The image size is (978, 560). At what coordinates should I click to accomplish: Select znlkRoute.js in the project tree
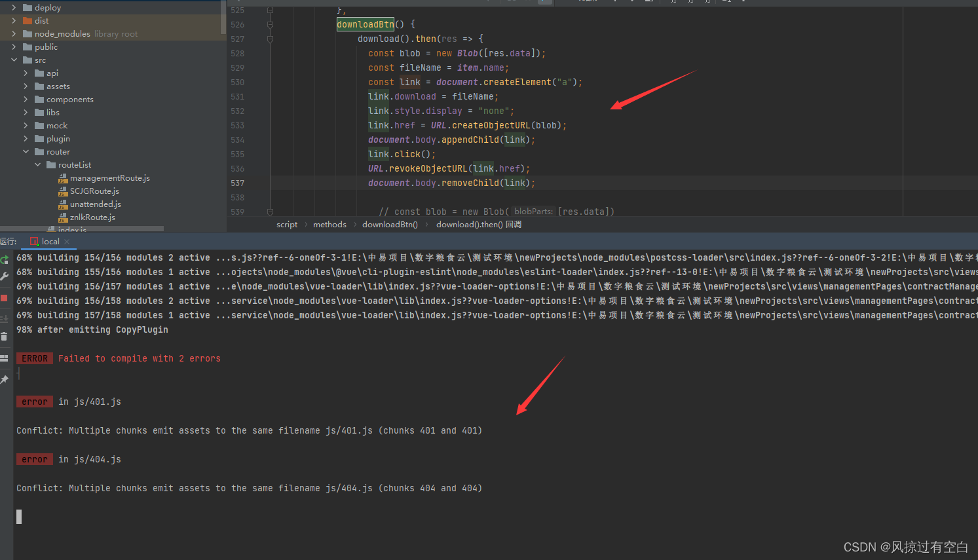pyautogui.click(x=92, y=217)
